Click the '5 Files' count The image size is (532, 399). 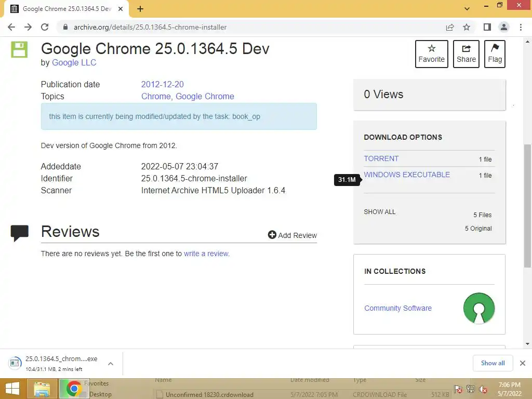[x=483, y=215]
